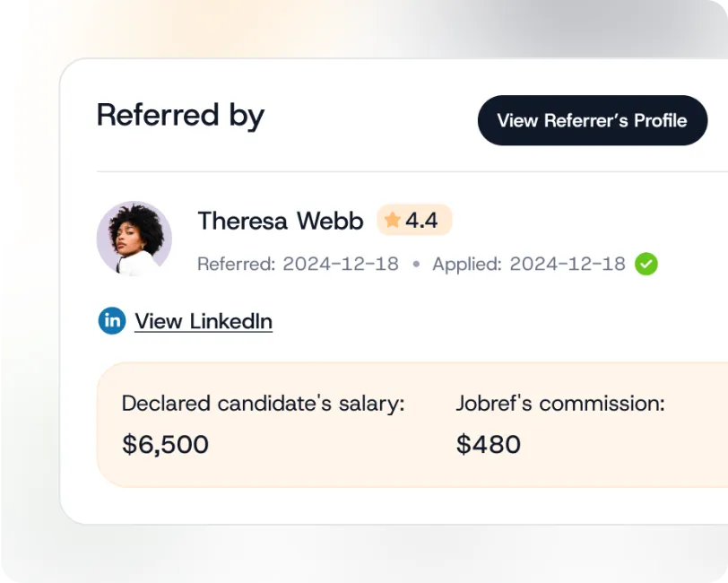Viewport: 728px width, 583px height.
Task: Select the declared candidate's salary amount $6,500
Action: [x=166, y=444]
